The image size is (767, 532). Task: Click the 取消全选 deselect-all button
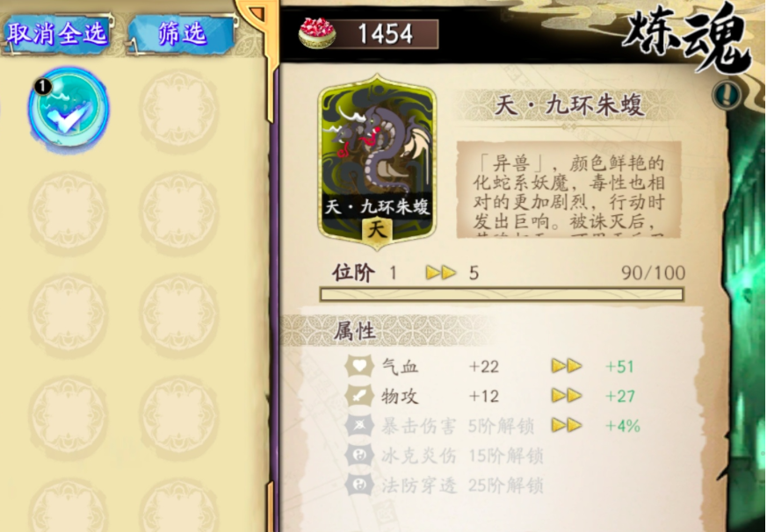point(56,33)
